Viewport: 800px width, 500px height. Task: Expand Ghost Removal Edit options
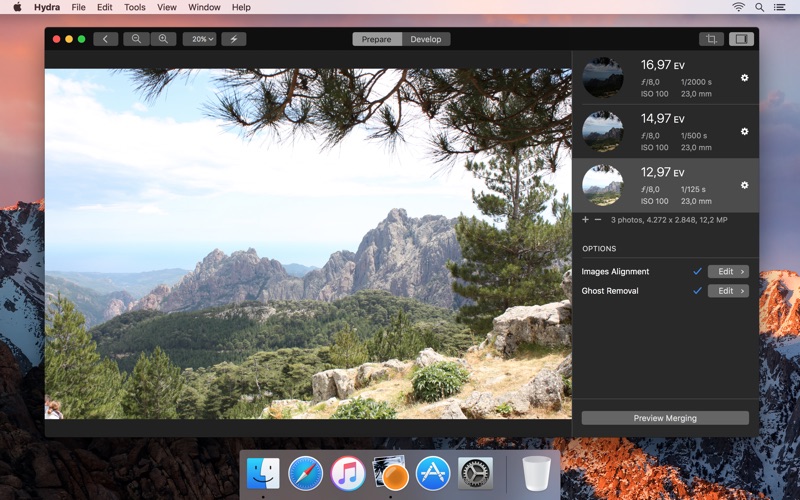click(x=728, y=291)
